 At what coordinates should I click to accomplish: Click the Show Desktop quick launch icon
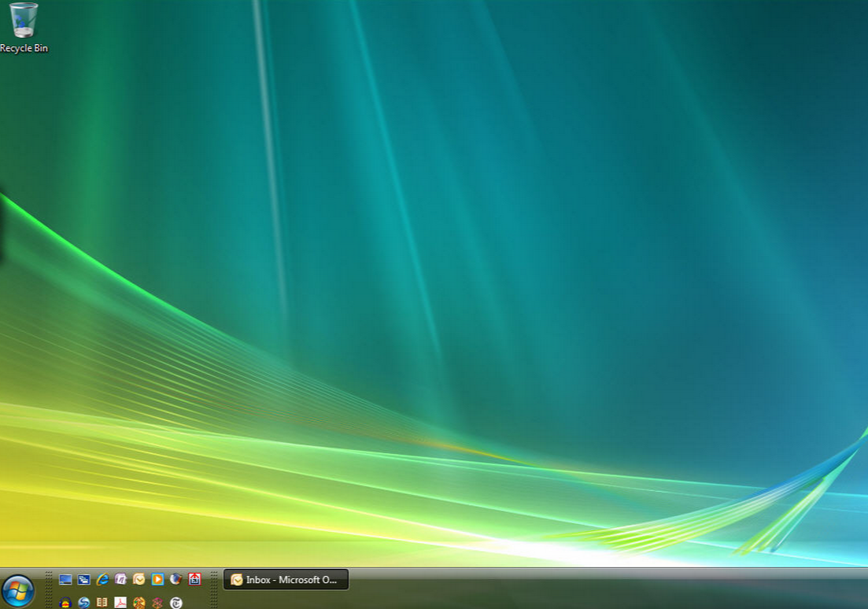click(x=65, y=580)
